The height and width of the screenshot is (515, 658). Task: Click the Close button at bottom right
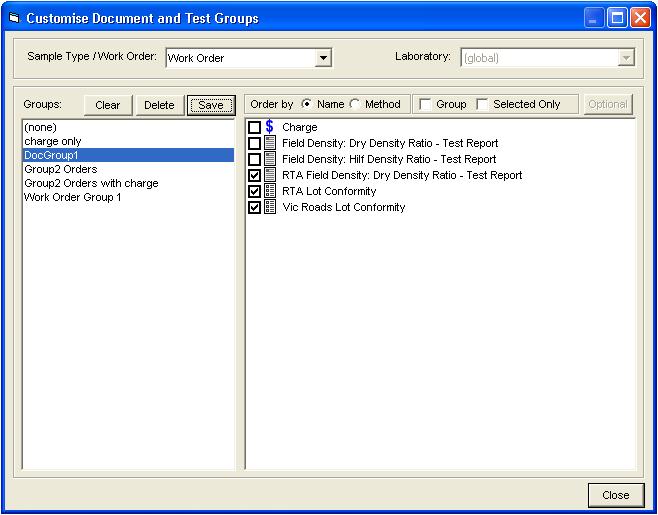[615, 495]
